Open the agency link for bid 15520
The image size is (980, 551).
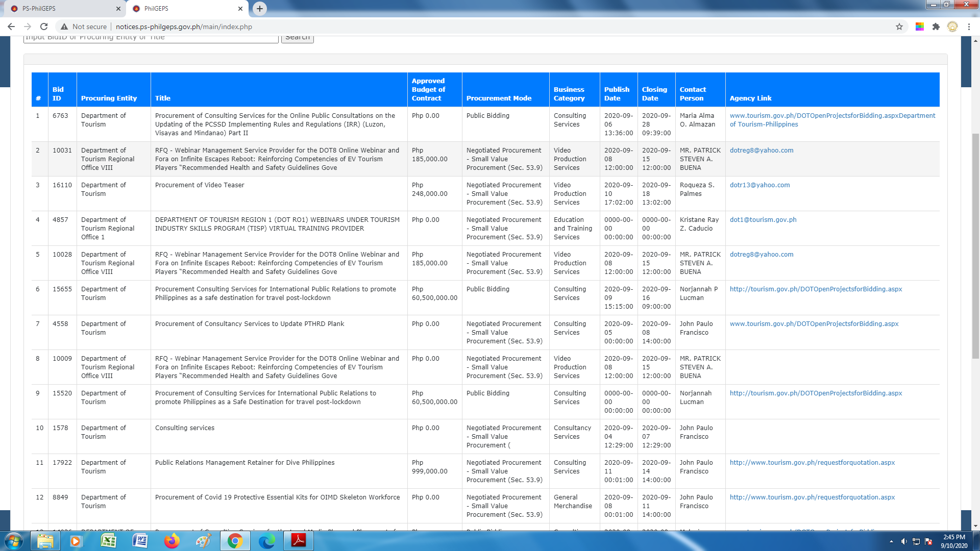[x=816, y=393]
